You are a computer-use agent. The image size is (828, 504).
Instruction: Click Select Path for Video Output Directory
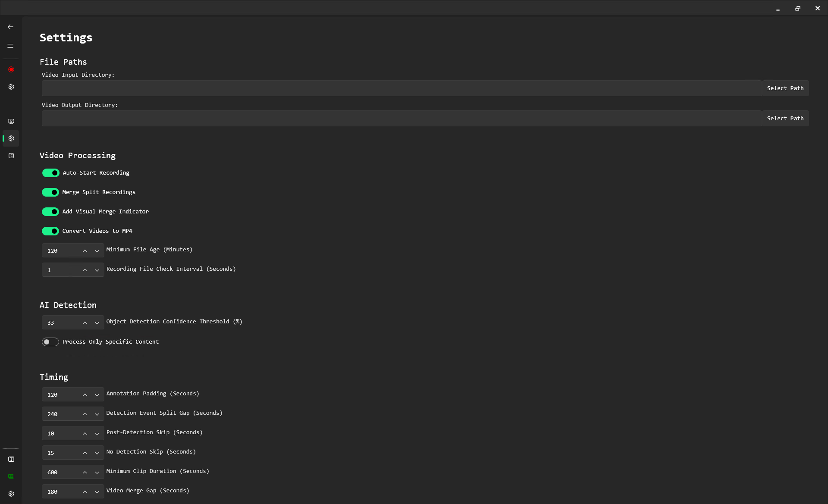(785, 118)
